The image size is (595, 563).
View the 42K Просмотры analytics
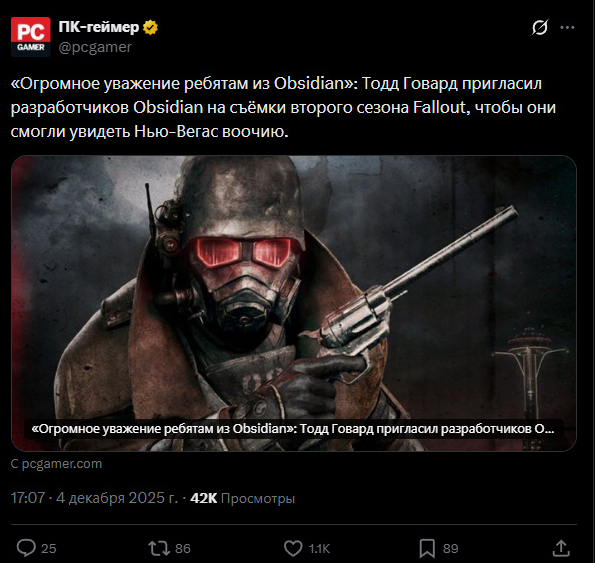[x=242, y=498]
